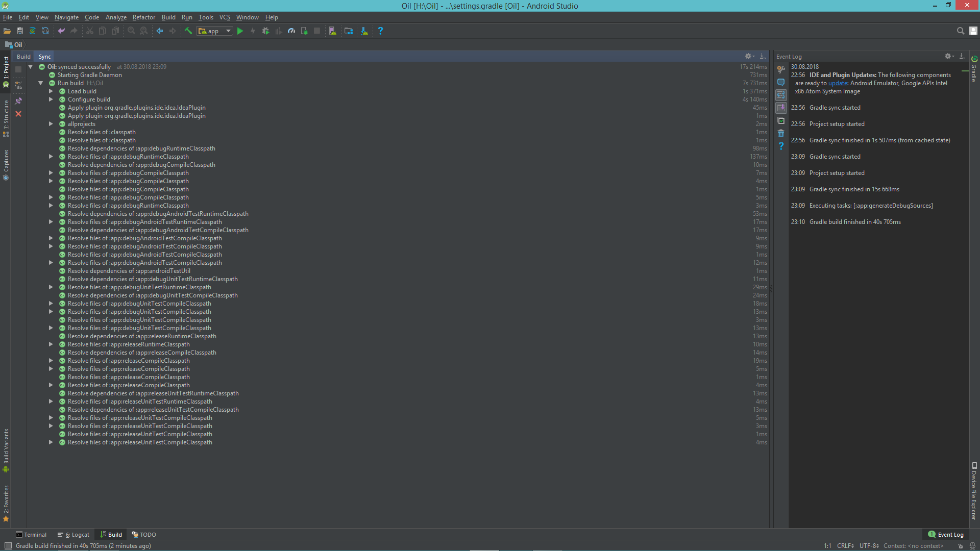This screenshot has height=551, width=980.
Task: Pin the Build tab using the pin icon
Action: coord(19,101)
